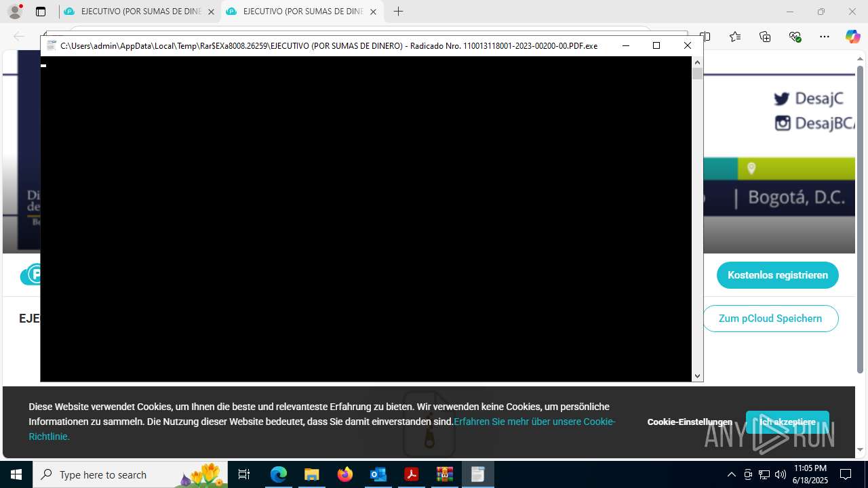The image size is (868, 488).
Task: Open Cookie-Einstellungen
Action: pyautogui.click(x=690, y=422)
